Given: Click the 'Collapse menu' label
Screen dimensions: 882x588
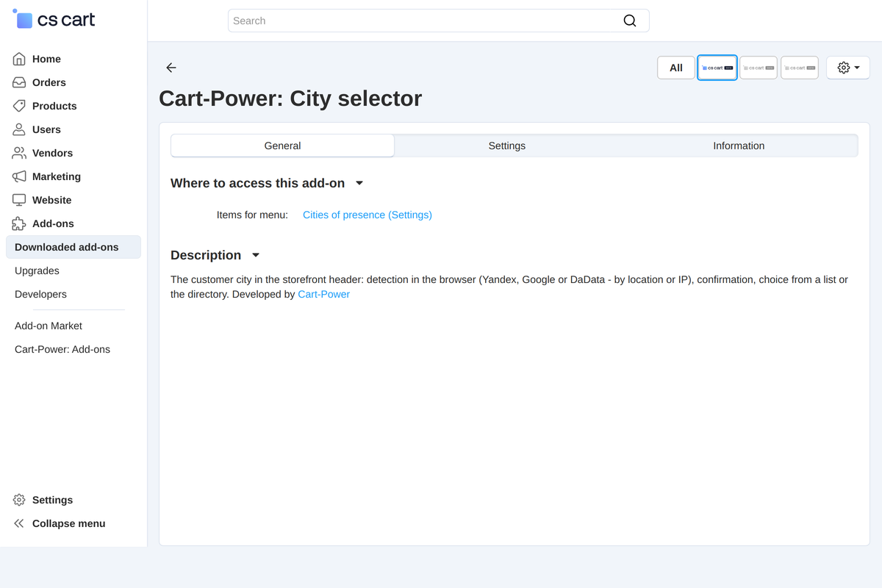Looking at the screenshot, I should pyautogui.click(x=69, y=523).
